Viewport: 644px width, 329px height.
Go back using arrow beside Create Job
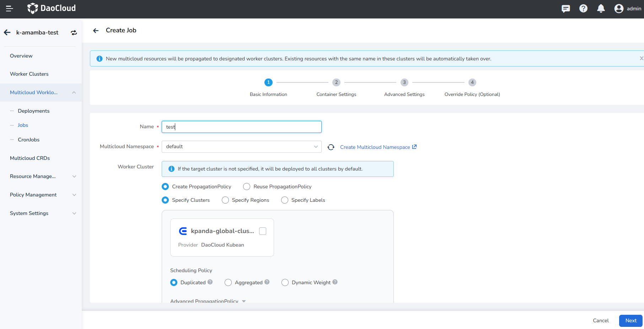[x=96, y=31]
